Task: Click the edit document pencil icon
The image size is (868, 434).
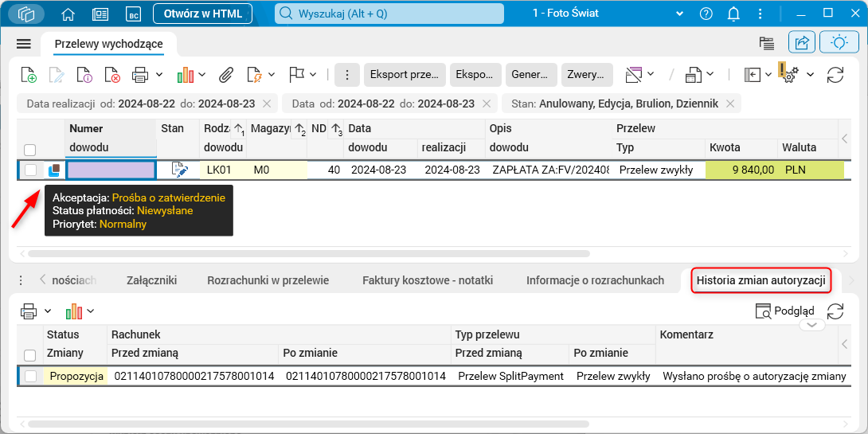Action: [x=57, y=74]
